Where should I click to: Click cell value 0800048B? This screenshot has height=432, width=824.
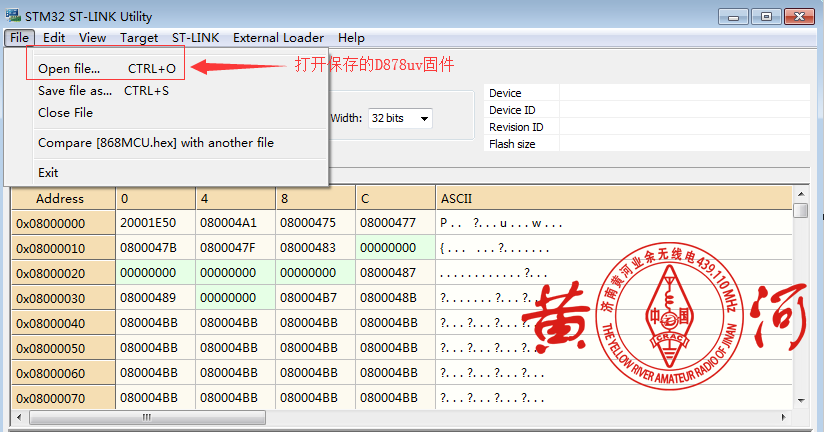pos(395,297)
